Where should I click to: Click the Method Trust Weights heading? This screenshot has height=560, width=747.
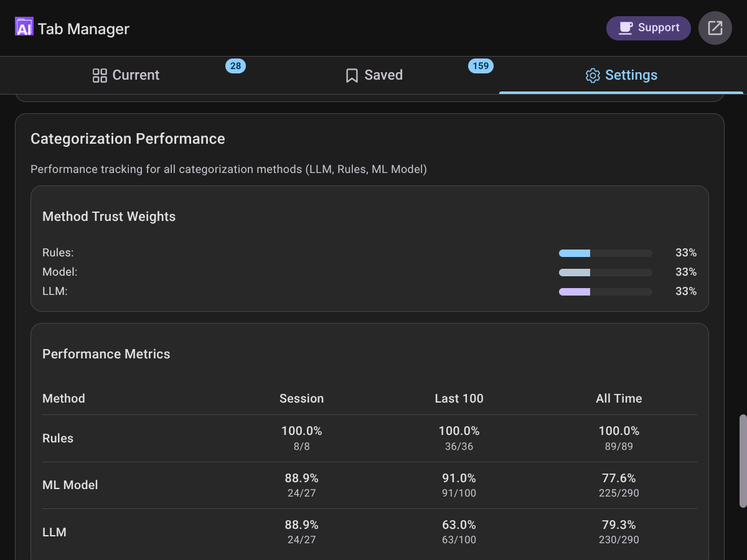tap(109, 217)
